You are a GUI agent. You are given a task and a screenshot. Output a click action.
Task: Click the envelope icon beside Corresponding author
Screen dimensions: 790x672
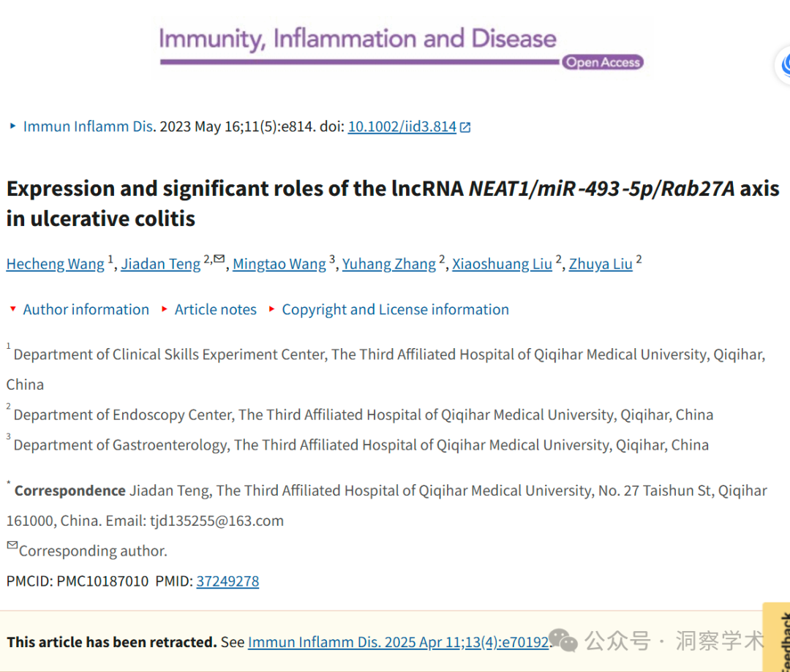[x=12, y=545]
